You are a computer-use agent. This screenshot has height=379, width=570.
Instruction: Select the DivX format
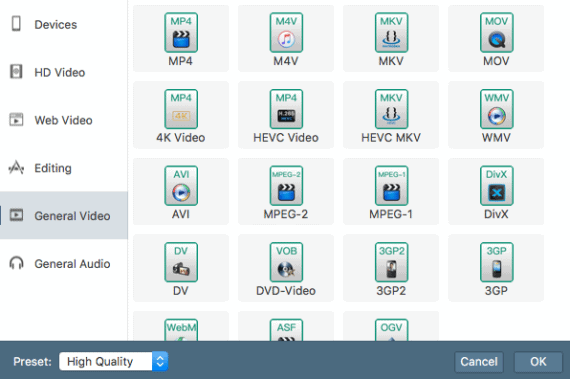coord(496,191)
